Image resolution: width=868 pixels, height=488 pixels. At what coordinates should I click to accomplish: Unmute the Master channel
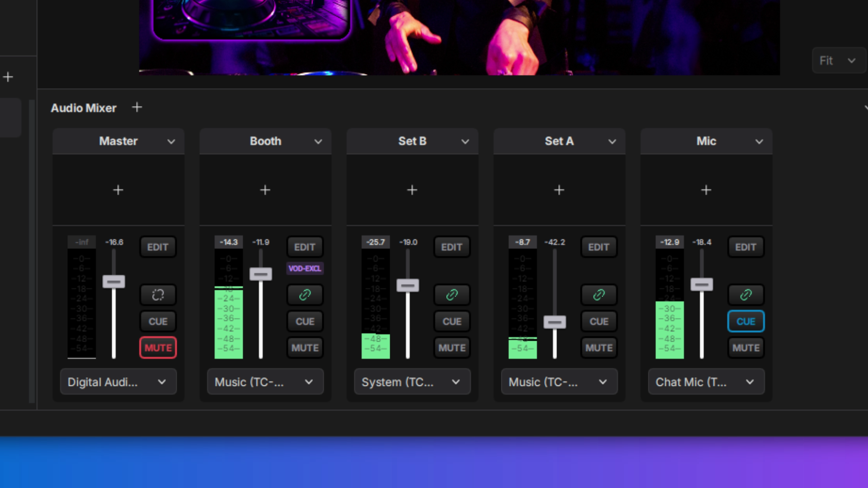pyautogui.click(x=158, y=348)
